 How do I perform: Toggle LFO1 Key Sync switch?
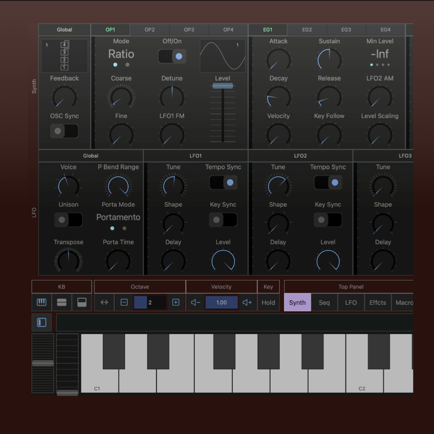(223, 220)
